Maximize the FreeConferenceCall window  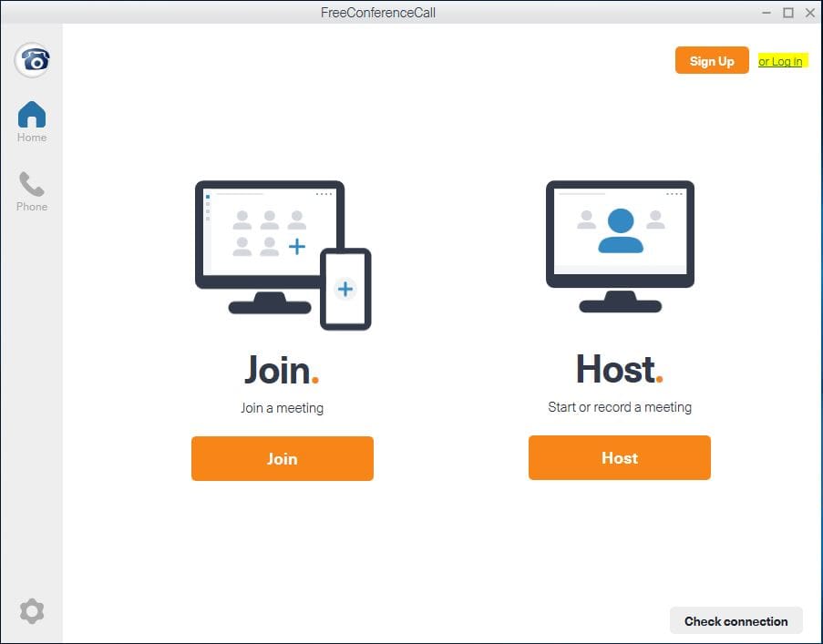(x=788, y=13)
